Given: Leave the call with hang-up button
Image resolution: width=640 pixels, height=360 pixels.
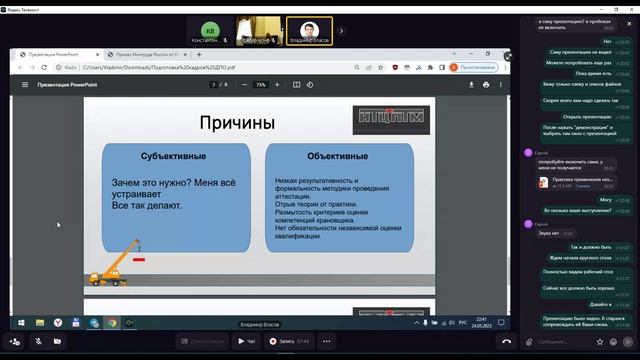Looking at the screenshot, I should [x=507, y=341].
